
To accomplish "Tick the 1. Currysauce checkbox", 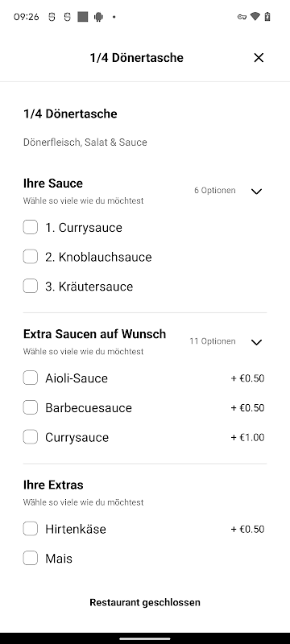I will [x=31, y=227].
